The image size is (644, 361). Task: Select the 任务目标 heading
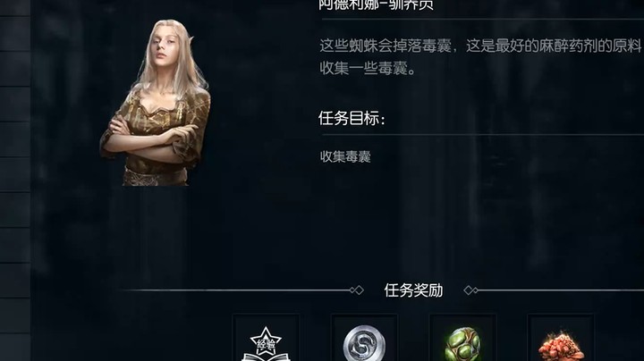(352, 119)
